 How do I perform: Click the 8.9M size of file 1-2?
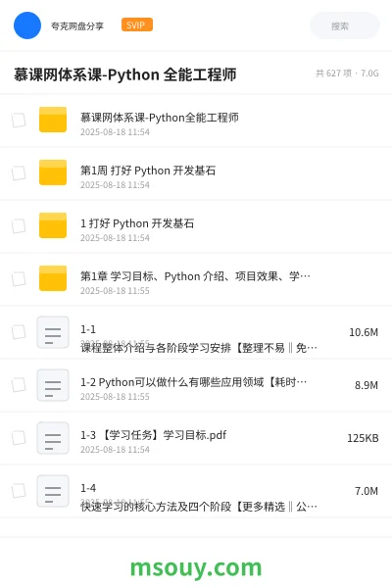pos(367,385)
